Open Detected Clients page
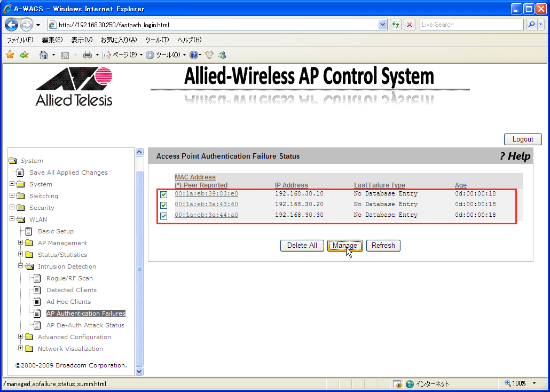Viewport: 550px width, 392px height. 72,290
